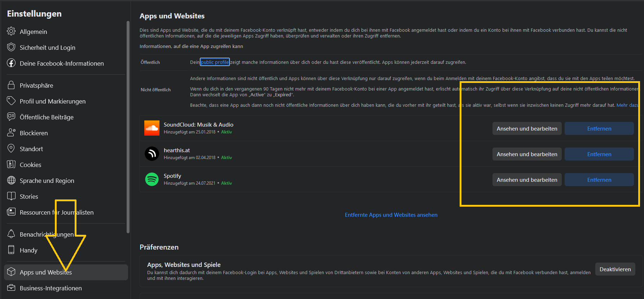Go to Profil und Markierungen

[x=53, y=101]
